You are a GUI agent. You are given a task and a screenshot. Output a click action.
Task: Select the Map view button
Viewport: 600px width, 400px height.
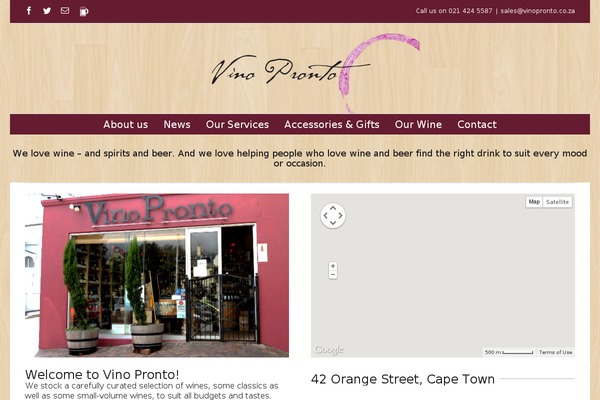534,202
